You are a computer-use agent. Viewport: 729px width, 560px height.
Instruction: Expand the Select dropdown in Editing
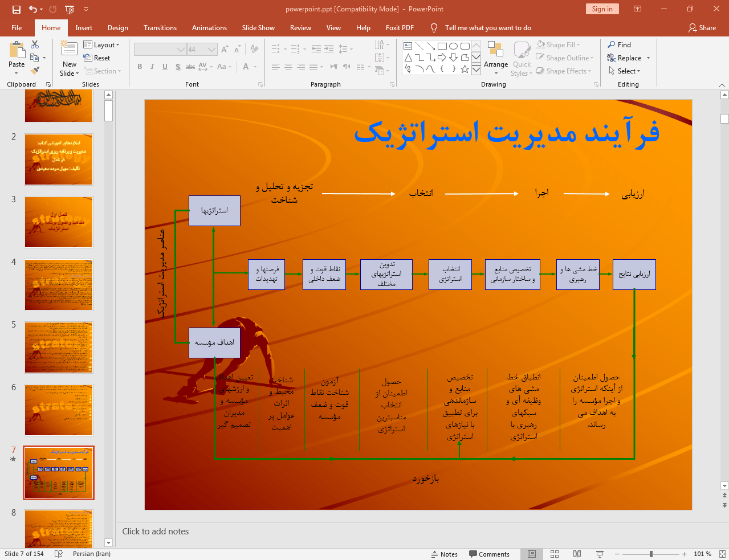[625, 71]
